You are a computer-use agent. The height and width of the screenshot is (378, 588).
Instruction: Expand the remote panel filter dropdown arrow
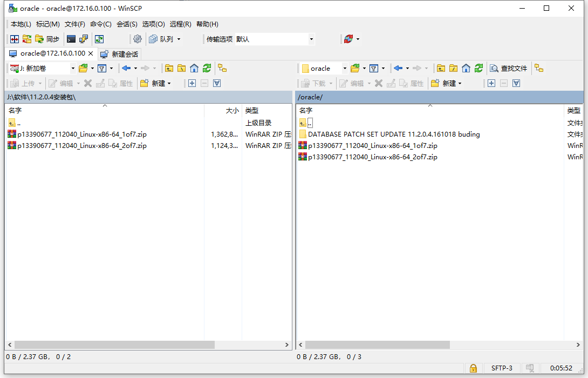click(x=383, y=69)
